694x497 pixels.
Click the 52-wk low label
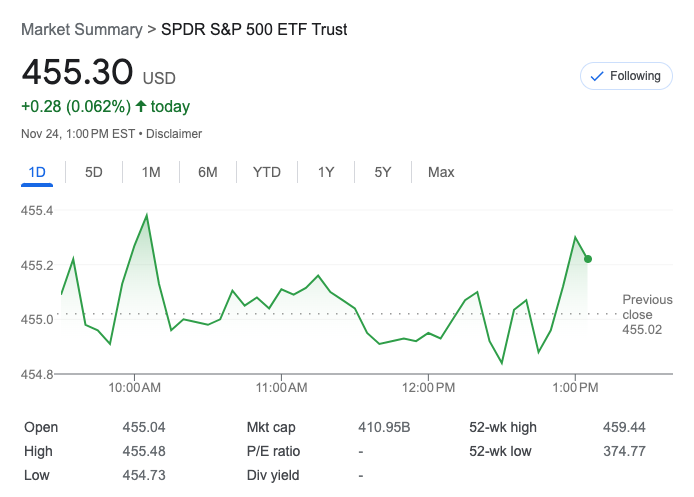click(500, 451)
